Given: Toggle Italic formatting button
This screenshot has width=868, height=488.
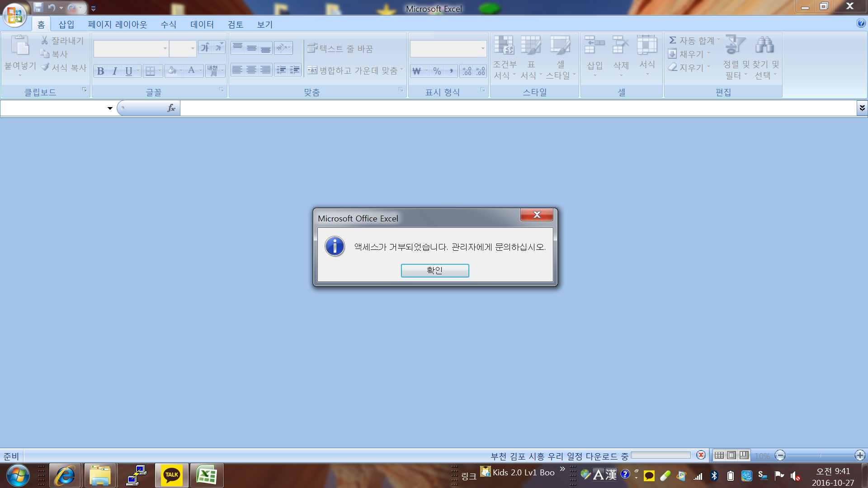Looking at the screenshot, I should click(x=115, y=71).
